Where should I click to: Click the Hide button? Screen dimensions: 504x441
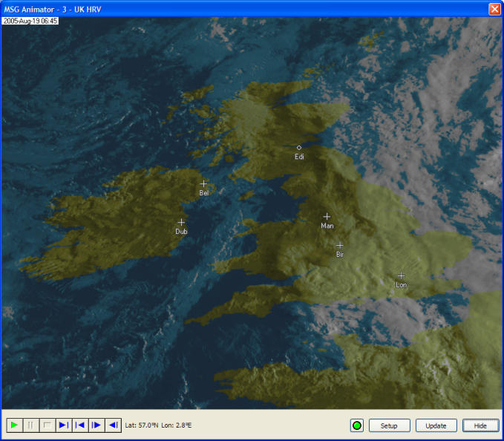pos(480,425)
